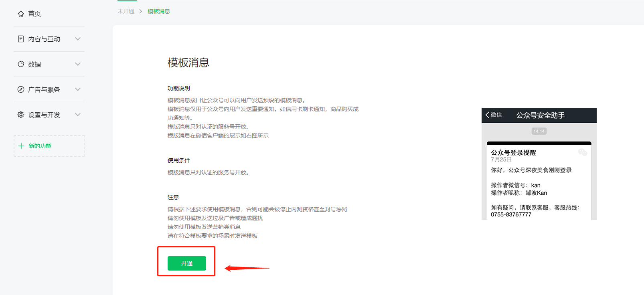644x295 pixels.
Task: Click the 模板消息 breadcrumb link
Action: [159, 11]
